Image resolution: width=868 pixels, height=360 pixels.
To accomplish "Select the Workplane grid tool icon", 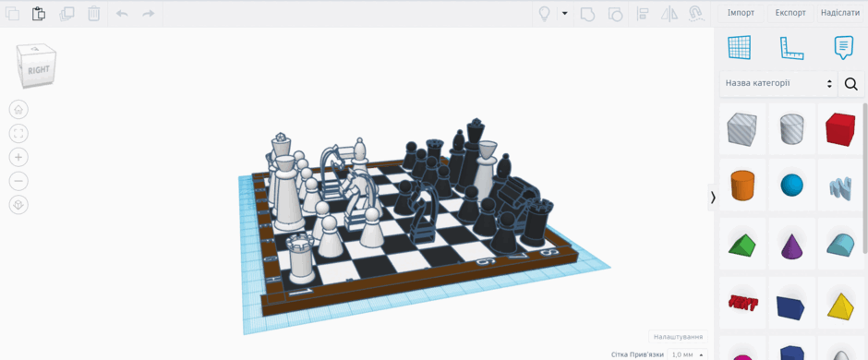I will (x=740, y=48).
